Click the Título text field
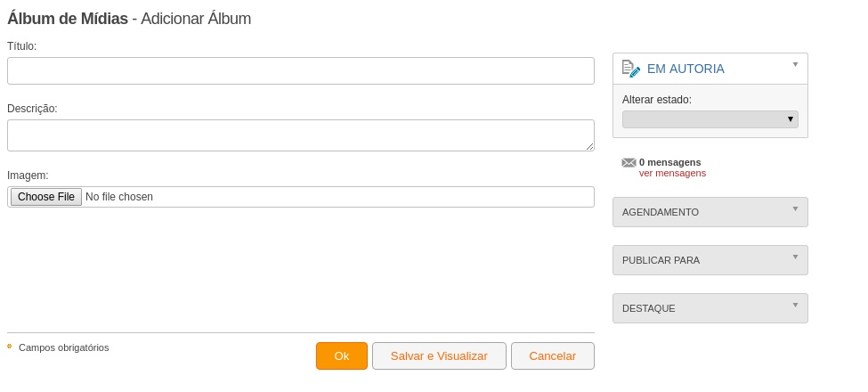 (x=301, y=71)
